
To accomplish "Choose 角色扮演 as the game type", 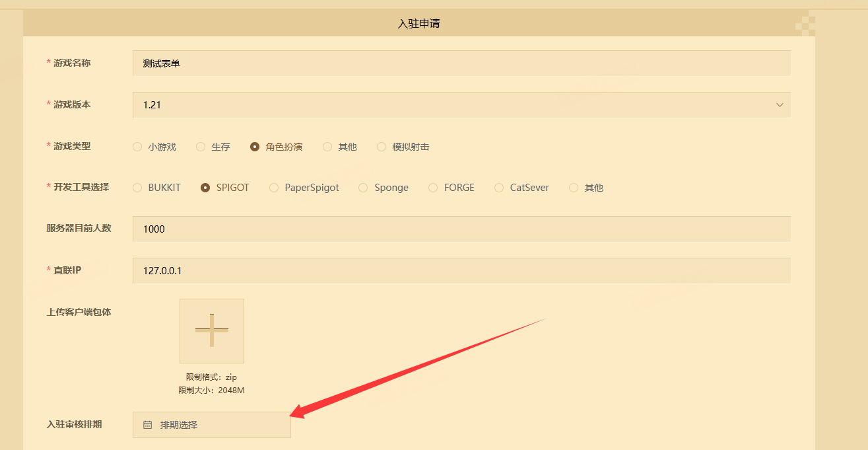I will 255,147.
